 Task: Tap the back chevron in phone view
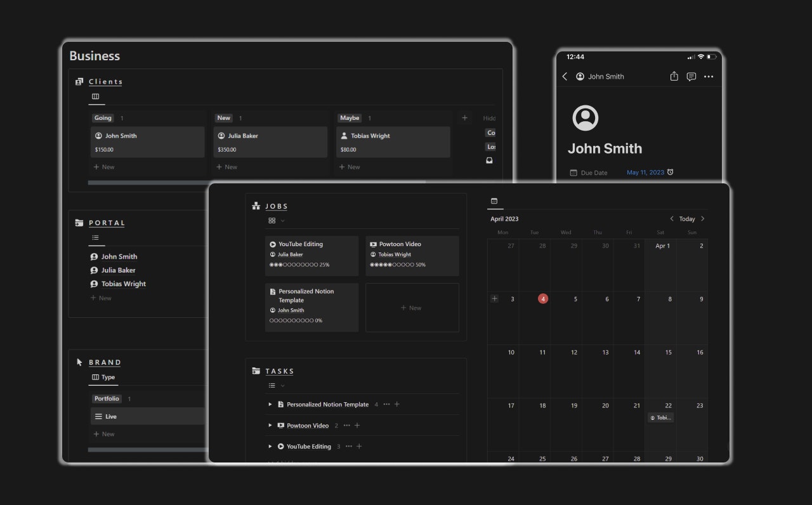[565, 76]
